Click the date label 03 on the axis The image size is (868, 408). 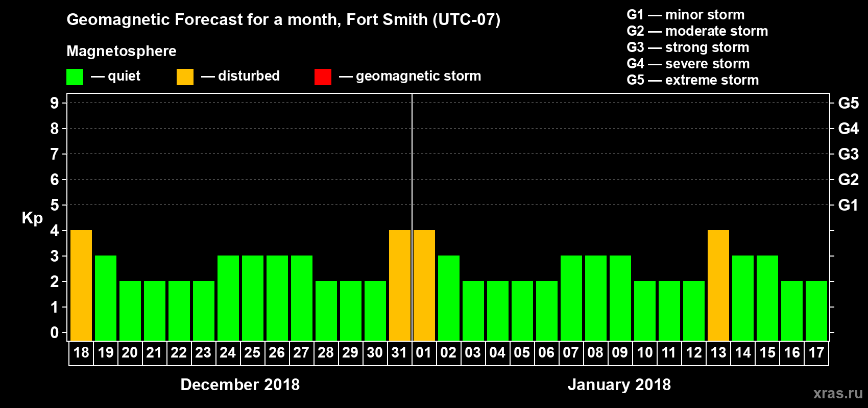pyautogui.click(x=473, y=353)
